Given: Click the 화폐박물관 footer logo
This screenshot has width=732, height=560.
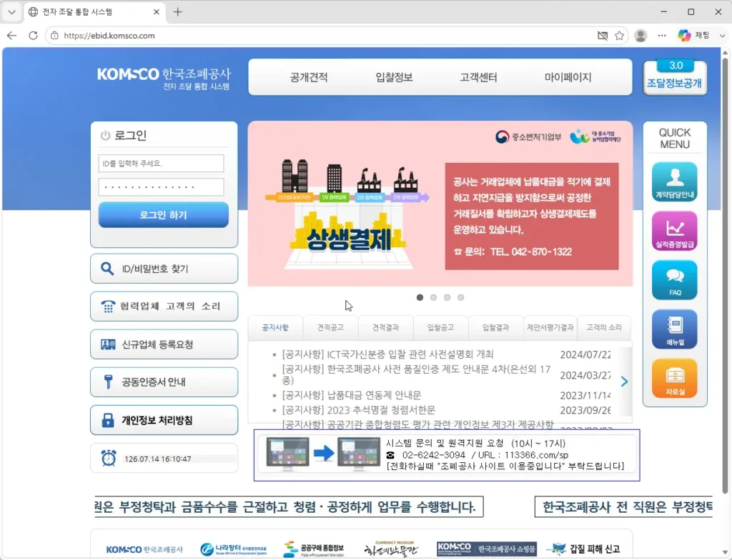Looking at the screenshot, I should 391,549.
